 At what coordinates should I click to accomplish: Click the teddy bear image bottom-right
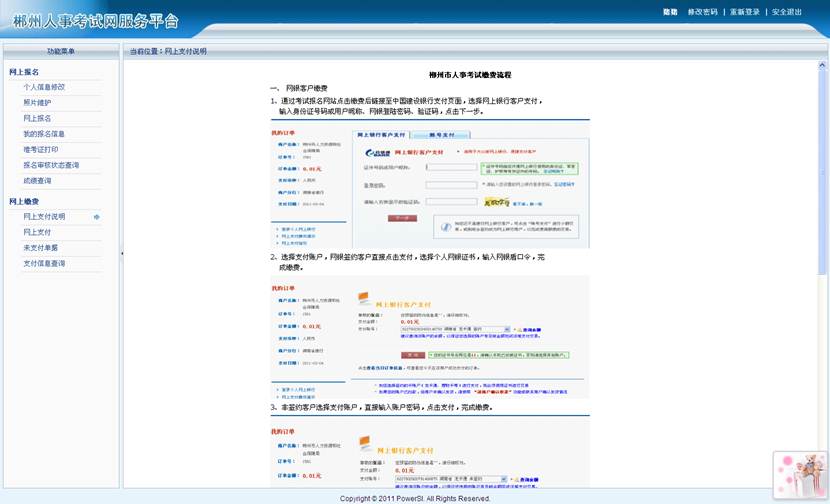[799, 474]
